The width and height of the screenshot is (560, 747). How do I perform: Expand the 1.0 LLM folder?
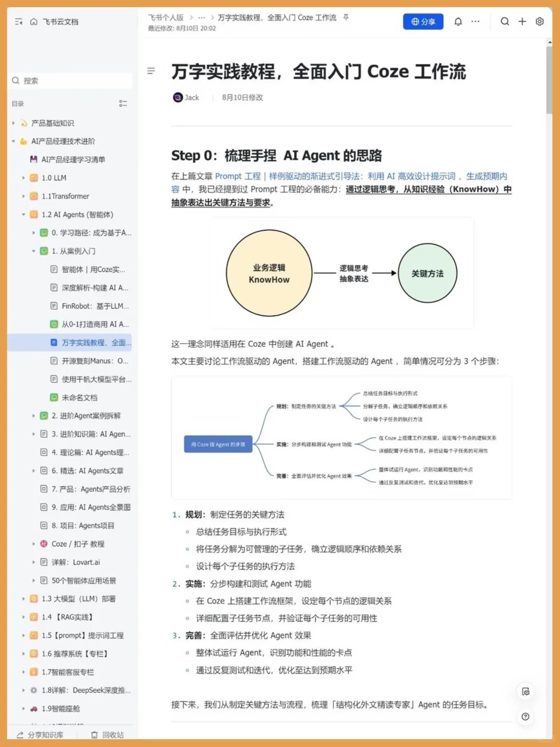pyautogui.click(x=23, y=178)
